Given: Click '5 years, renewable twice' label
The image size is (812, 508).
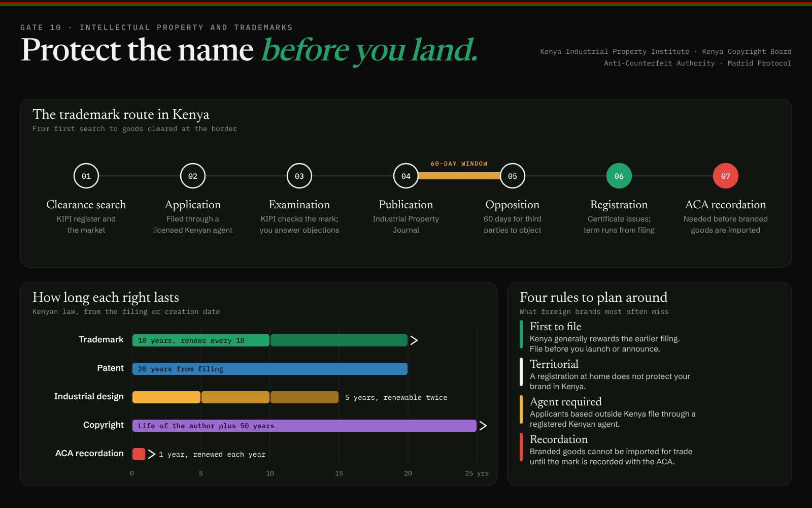Looking at the screenshot, I should 396,397.
